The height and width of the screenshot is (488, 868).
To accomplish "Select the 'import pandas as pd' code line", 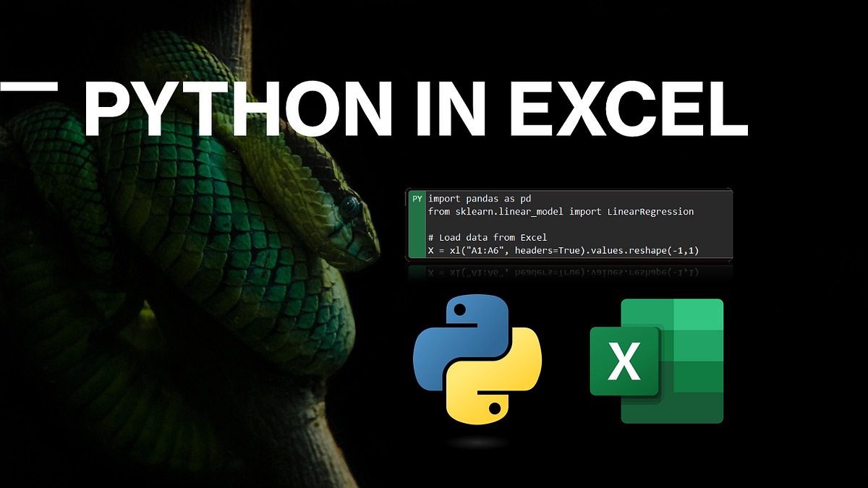I will [479, 198].
